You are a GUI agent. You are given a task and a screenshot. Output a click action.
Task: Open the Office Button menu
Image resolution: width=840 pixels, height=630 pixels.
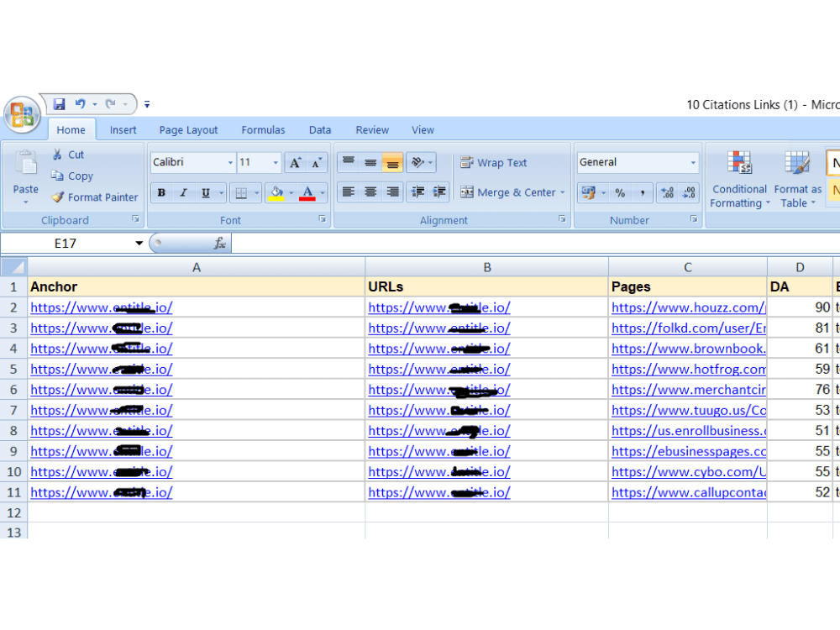click(22, 114)
